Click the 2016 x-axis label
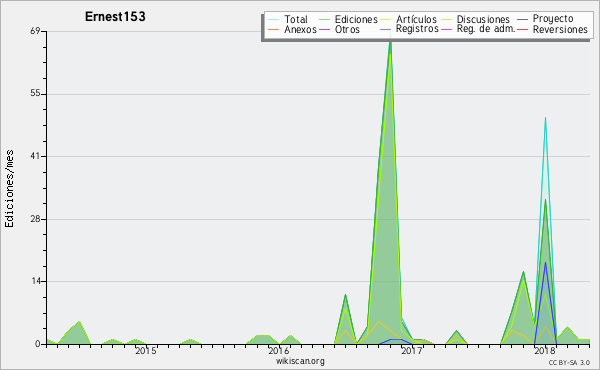The height and width of the screenshot is (370, 600). tap(279, 350)
